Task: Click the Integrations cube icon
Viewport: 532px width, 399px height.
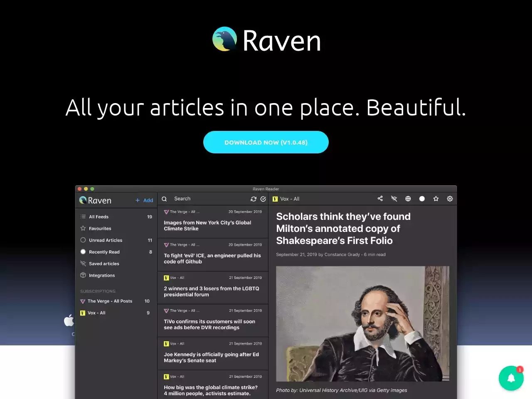Action: click(x=83, y=275)
